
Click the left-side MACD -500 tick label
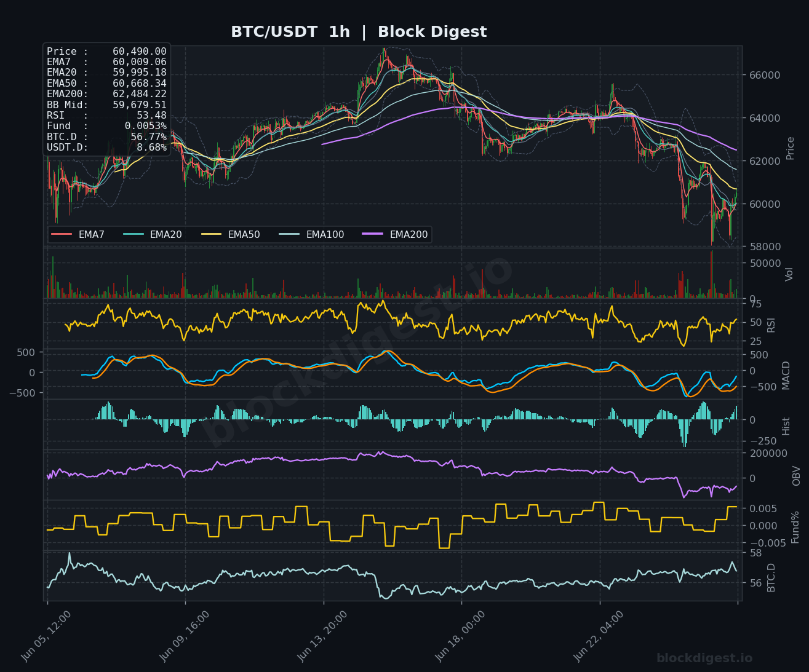click(23, 392)
